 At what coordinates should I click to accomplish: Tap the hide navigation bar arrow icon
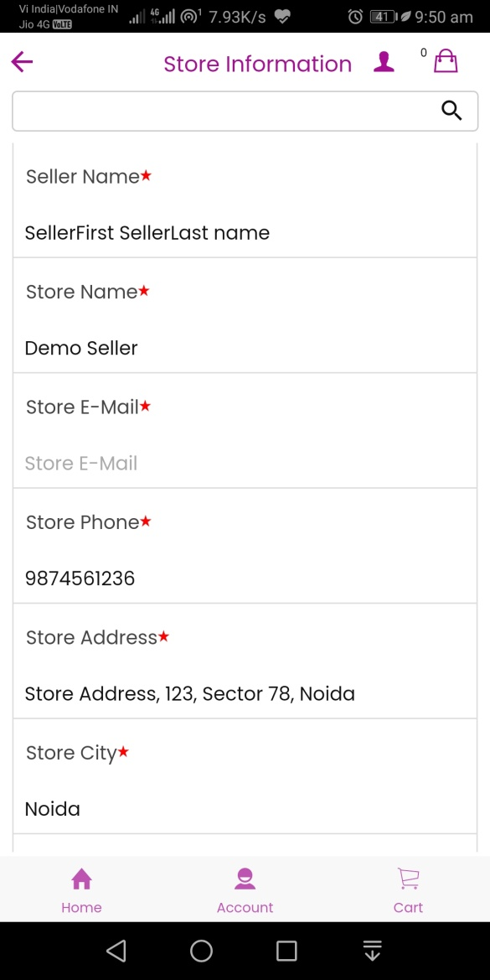[372, 951]
